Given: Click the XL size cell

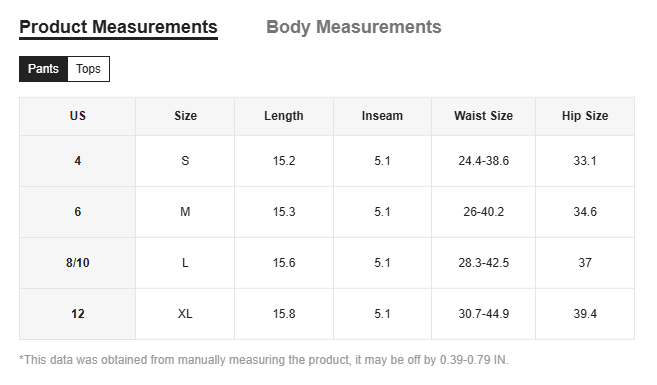Looking at the screenshot, I should 185,314.
